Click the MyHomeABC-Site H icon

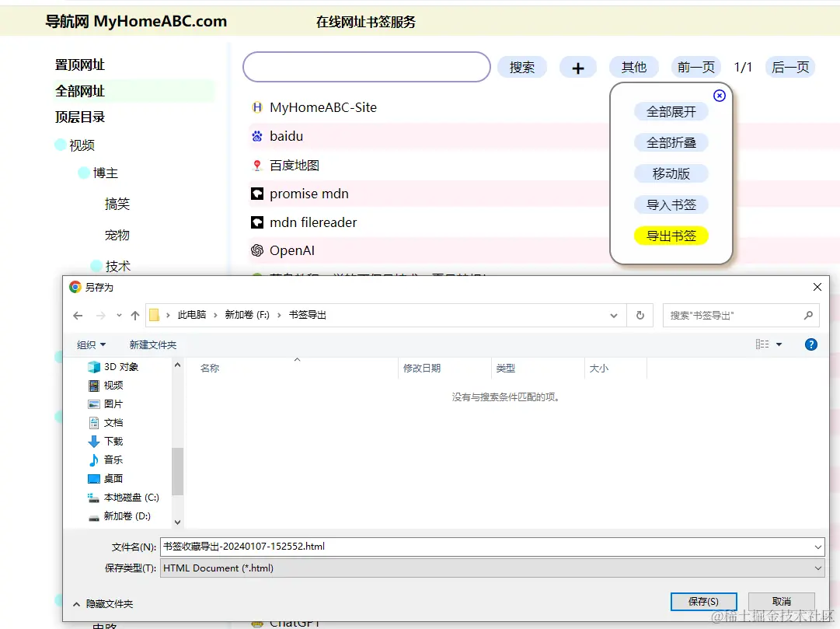256,108
